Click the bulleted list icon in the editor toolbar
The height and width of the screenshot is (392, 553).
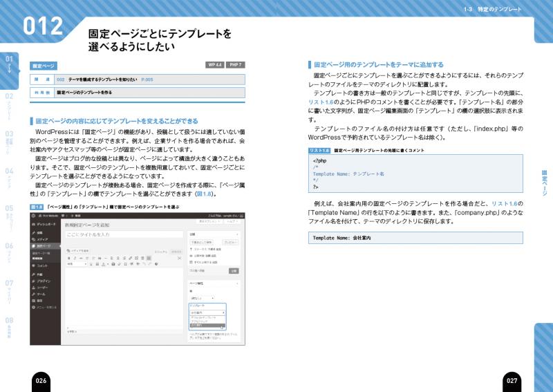click(x=87, y=259)
